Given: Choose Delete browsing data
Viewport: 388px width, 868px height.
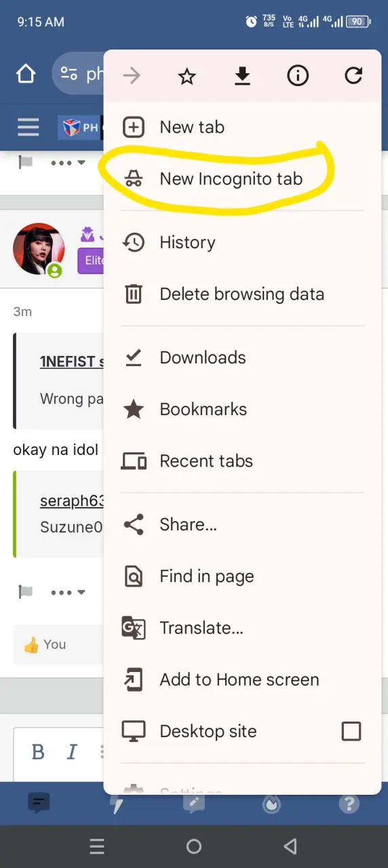Looking at the screenshot, I should point(242,294).
